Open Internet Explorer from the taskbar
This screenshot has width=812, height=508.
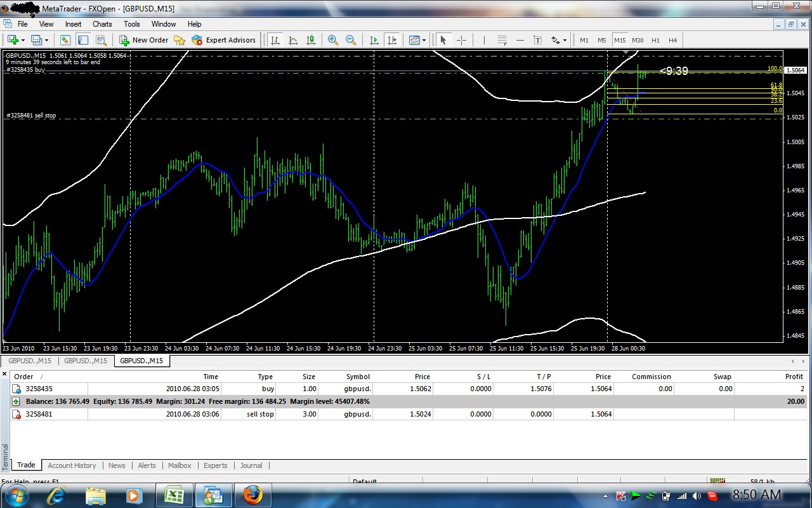pos(56,495)
